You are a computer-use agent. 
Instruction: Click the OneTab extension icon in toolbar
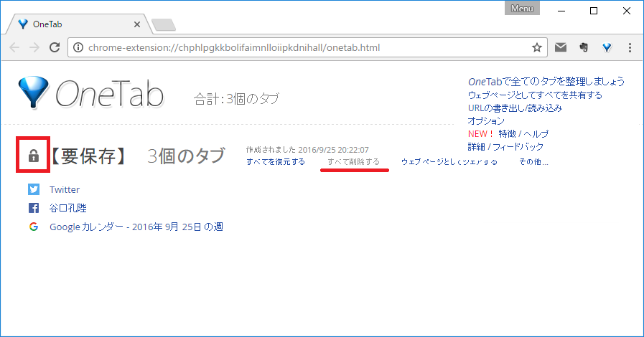click(x=607, y=48)
